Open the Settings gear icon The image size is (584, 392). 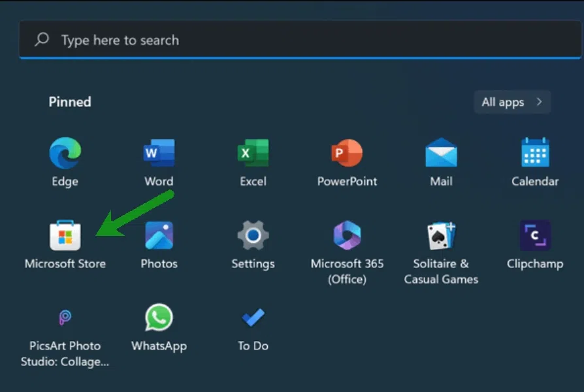(x=253, y=235)
